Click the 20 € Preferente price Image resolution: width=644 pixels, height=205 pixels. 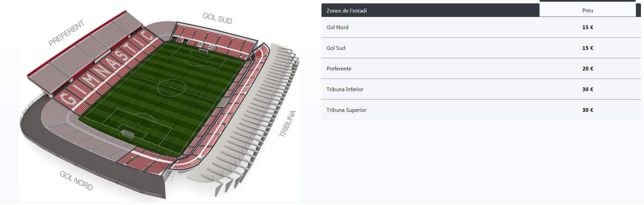(588, 69)
